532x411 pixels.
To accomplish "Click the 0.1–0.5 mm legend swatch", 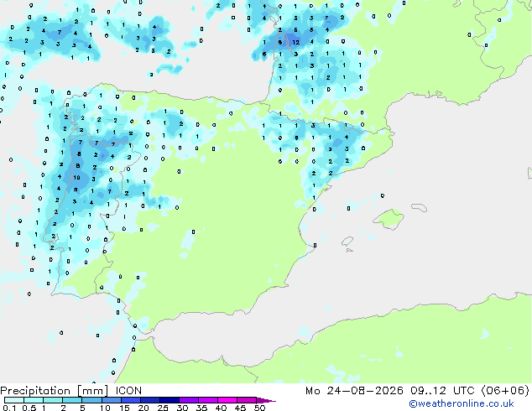I will pos(14,400).
